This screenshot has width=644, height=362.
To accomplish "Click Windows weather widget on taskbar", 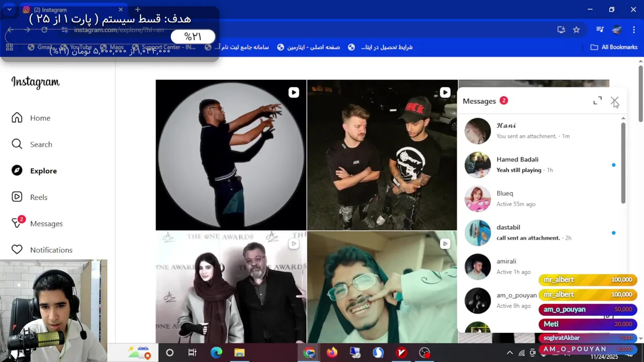I will point(139,352).
